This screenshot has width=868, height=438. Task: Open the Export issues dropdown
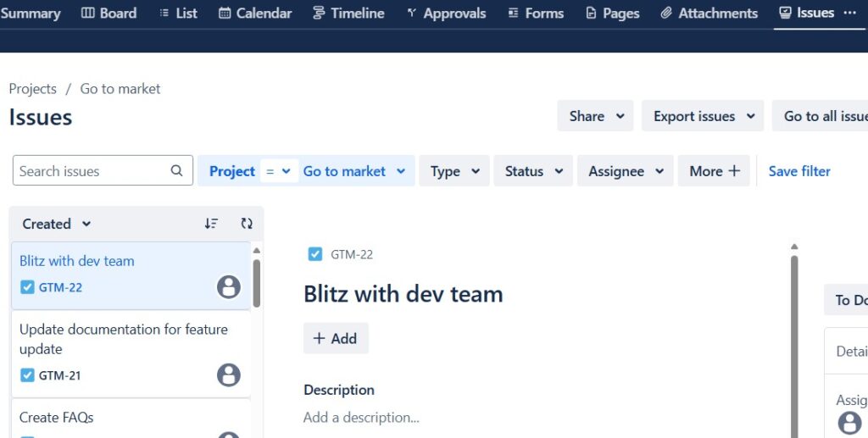(703, 116)
